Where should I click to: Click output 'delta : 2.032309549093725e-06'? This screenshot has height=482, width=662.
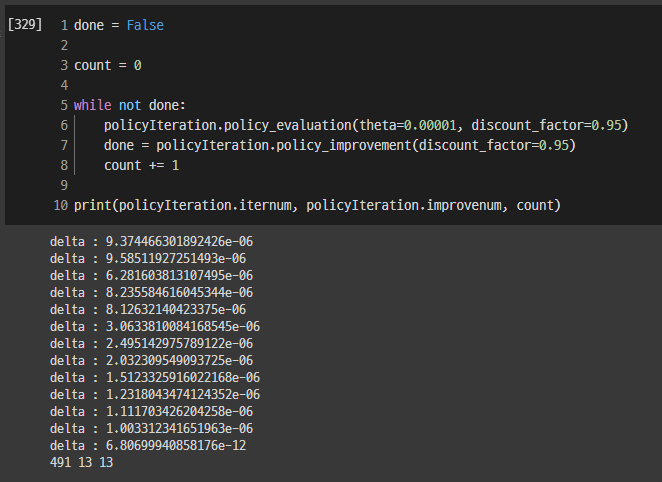pos(151,360)
